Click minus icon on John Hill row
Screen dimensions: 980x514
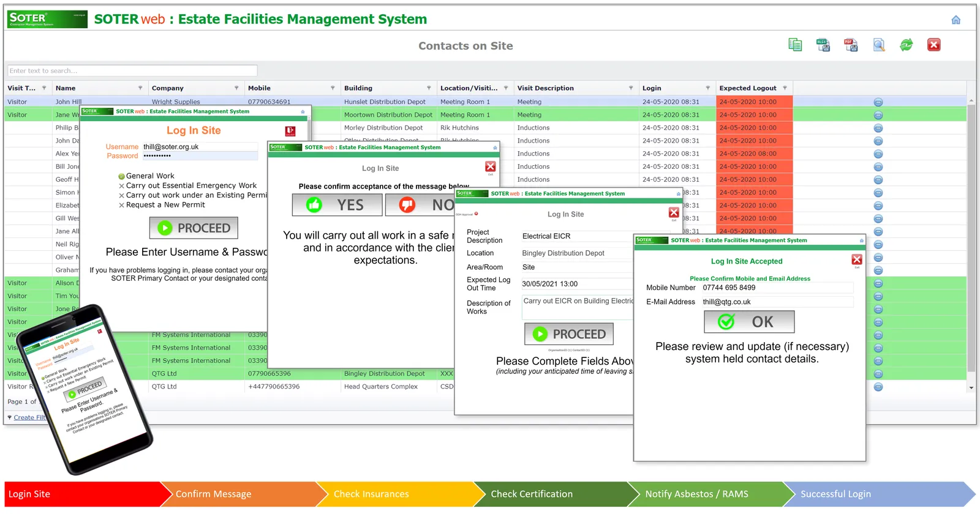coord(878,102)
